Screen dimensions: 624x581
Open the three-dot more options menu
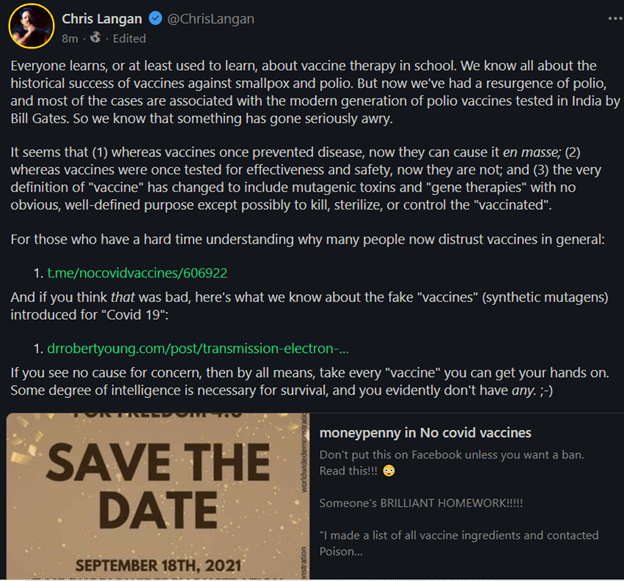[x=612, y=18]
